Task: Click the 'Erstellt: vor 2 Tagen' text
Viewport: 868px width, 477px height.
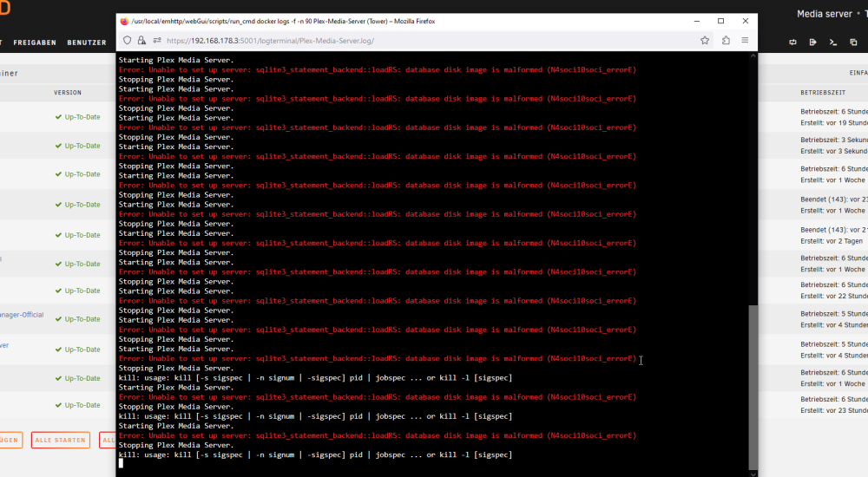Action: tap(832, 241)
